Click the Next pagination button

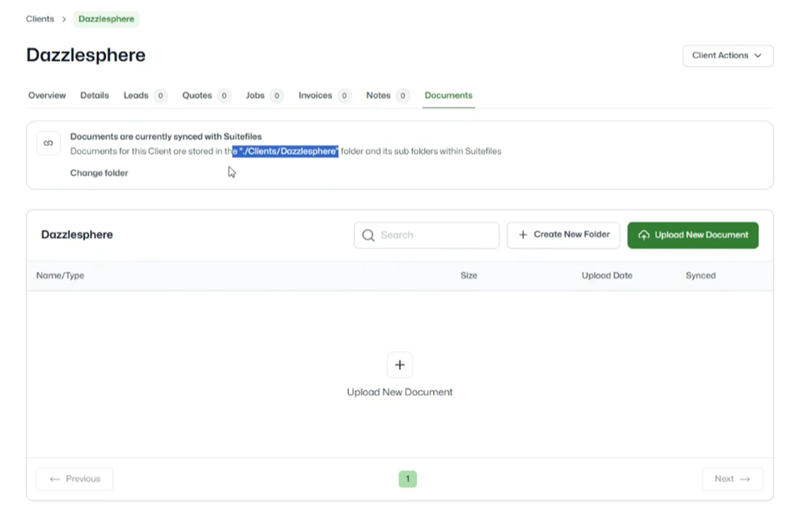tap(732, 479)
